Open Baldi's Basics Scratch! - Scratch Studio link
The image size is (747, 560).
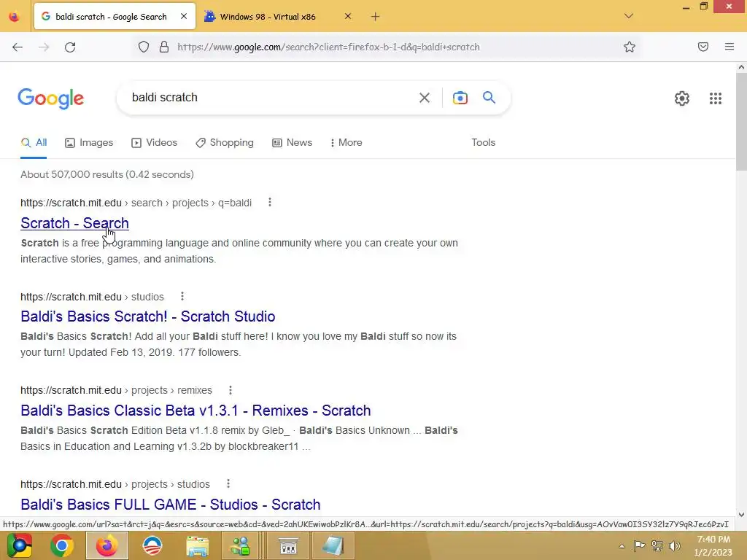point(147,316)
